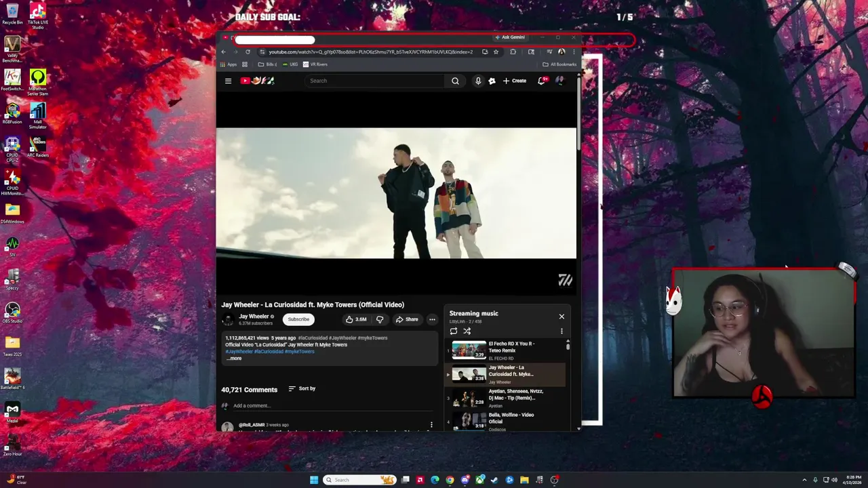Reload the page in Chrome
868x488 pixels.
point(248,52)
